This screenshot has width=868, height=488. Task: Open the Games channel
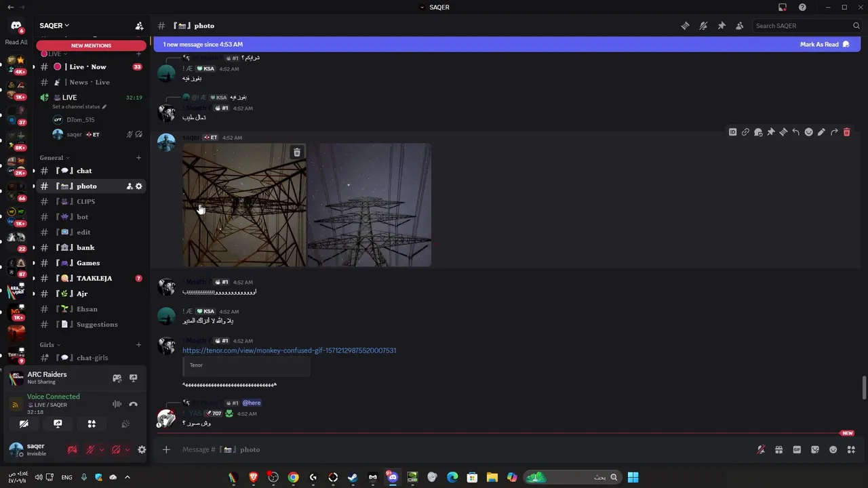tap(92, 263)
